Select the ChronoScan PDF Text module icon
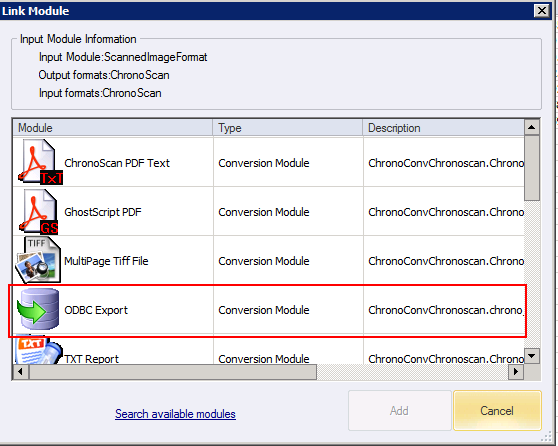558x446 pixels. tap(40, 162)
